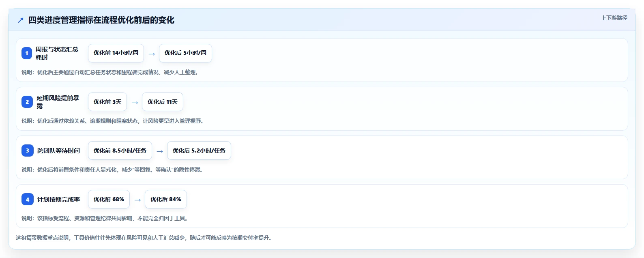Click the footer text 这组情景数据重点说明
This screenshot has width=644, height=258.
tap(144, 238)
